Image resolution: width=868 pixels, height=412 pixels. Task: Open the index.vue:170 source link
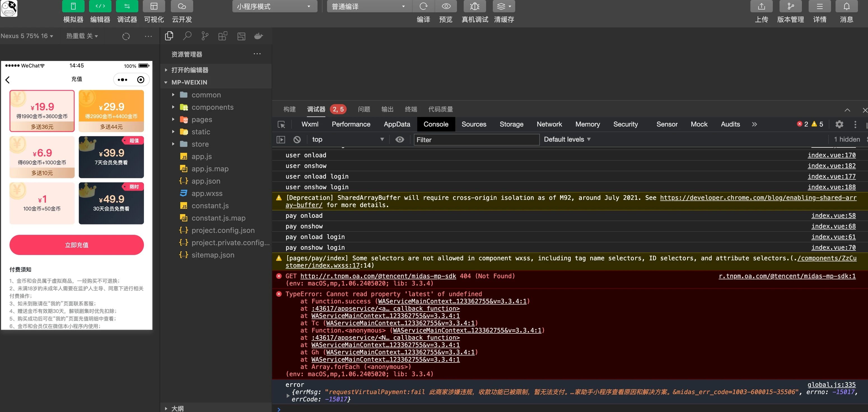point(831,155)
